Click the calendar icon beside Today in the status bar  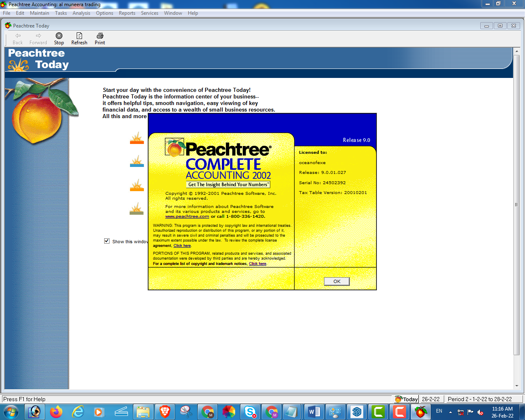[398, 399]
